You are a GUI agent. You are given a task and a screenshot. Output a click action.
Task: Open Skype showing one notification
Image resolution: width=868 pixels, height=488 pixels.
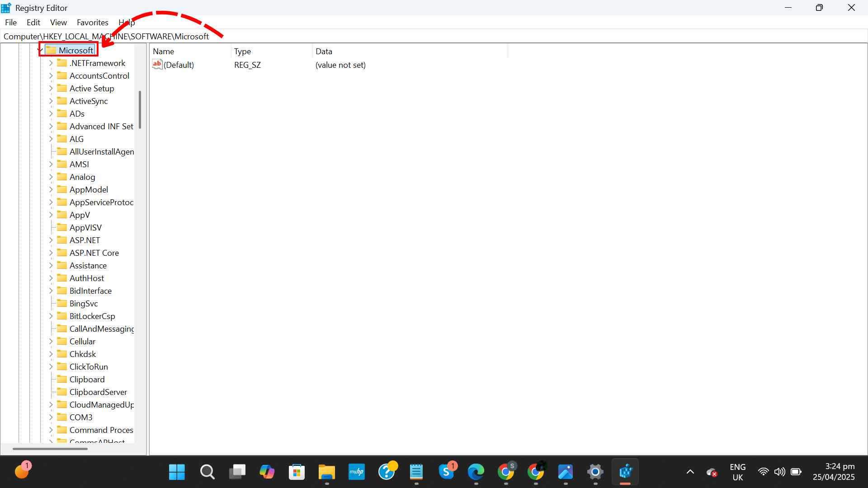click(447, 471)
